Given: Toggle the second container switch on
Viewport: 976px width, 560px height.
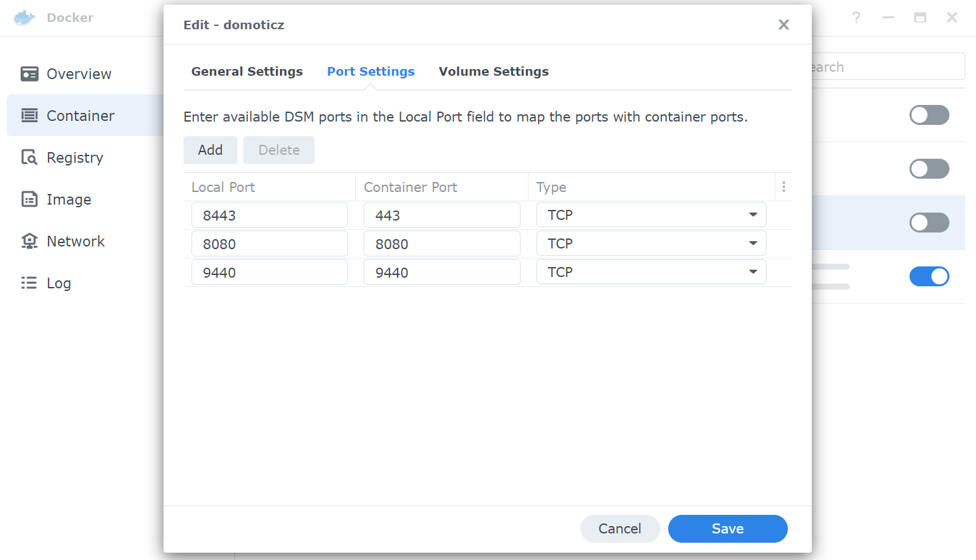Looking at the screenshot, I should click(929, 169).
